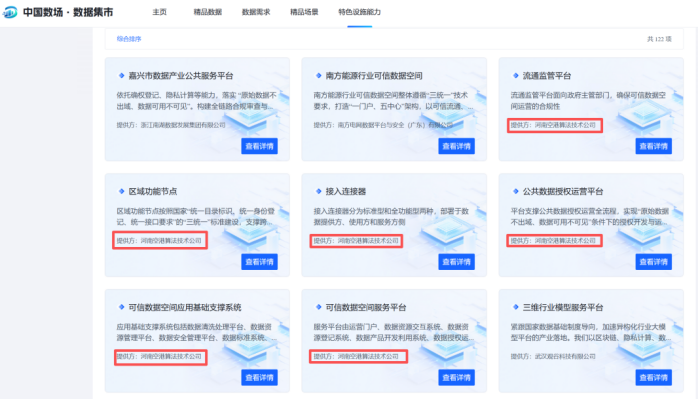
Task: Click the description starting 应用基础支撑系统包括
Action: [x=196, y=332]
